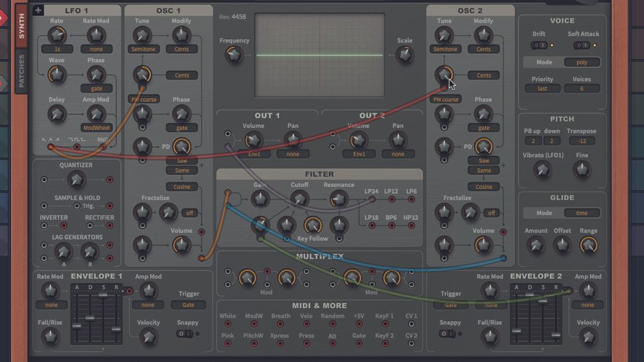Viewport: 644px width, 362px height.
Task: Click the KeyF 1 source jack
Action: click(x=385, y=324)
